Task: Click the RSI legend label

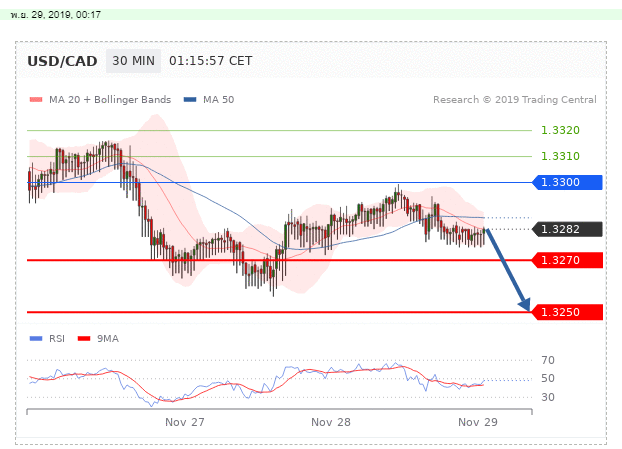Action: [57, 338]
